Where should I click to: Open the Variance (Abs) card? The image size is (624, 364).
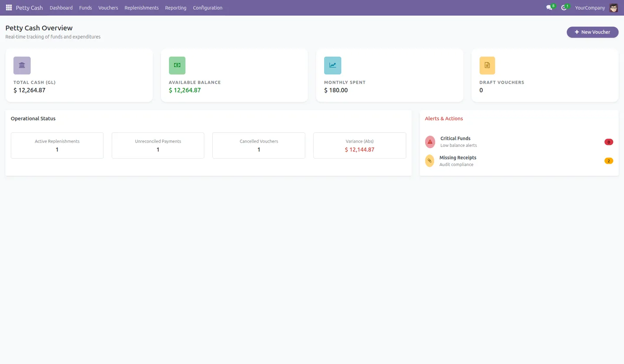pyautogui.click(x=360, y=146)
